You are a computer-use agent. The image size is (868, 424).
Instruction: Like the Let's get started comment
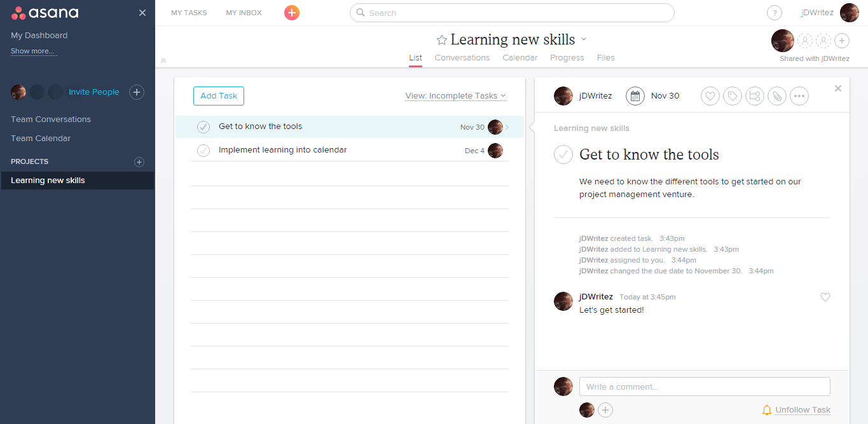(x=825, y=297)
